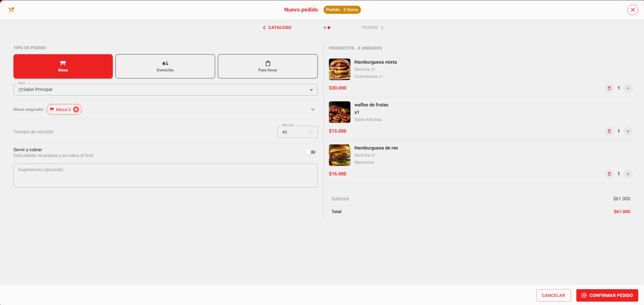Viewport: 644px width, 305px height.
Task: Open the Hamburguesa mixta thumbnail
Action: 340,69
